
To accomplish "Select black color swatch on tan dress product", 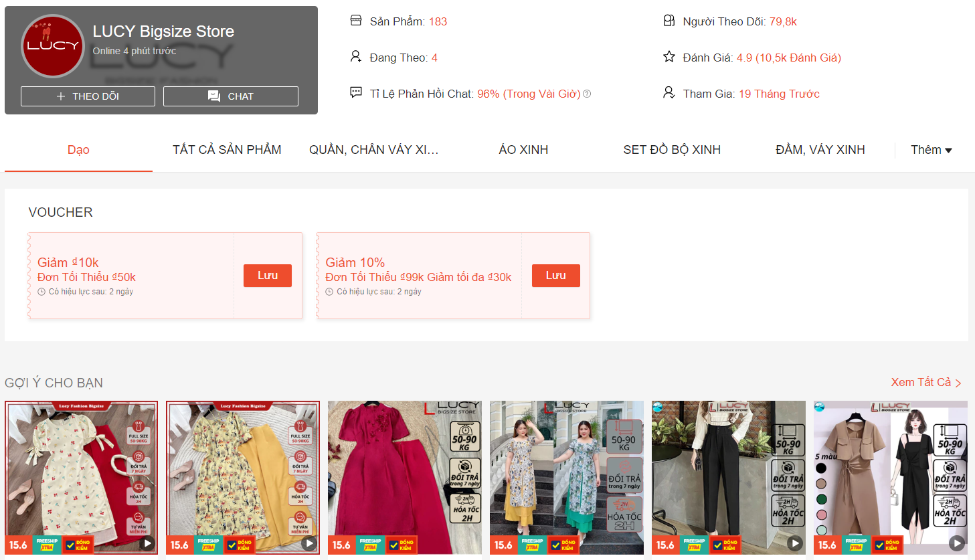I will 821,468.
